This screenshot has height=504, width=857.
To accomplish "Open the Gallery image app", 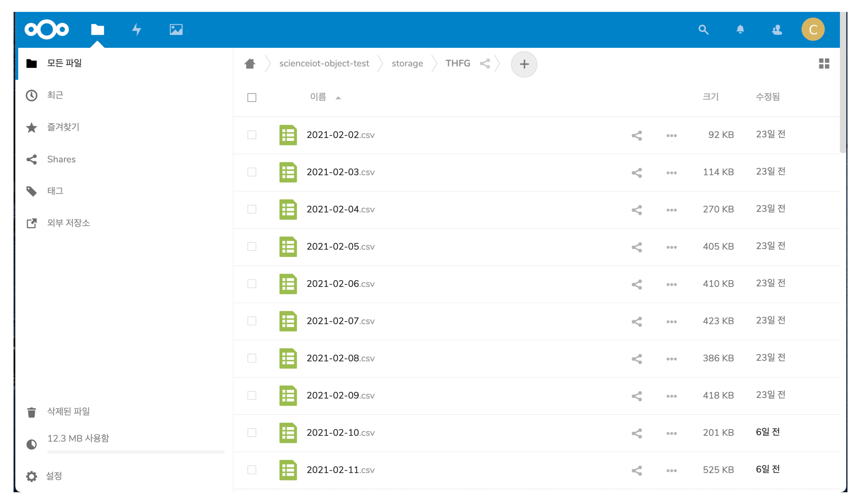I will (176, 30).
